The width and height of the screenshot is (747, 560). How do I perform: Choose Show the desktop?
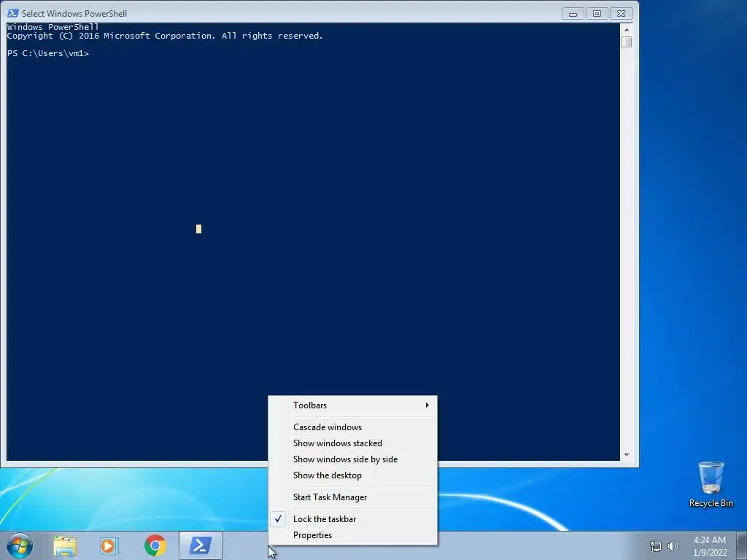pyautogui.click(x=352, y=475)
